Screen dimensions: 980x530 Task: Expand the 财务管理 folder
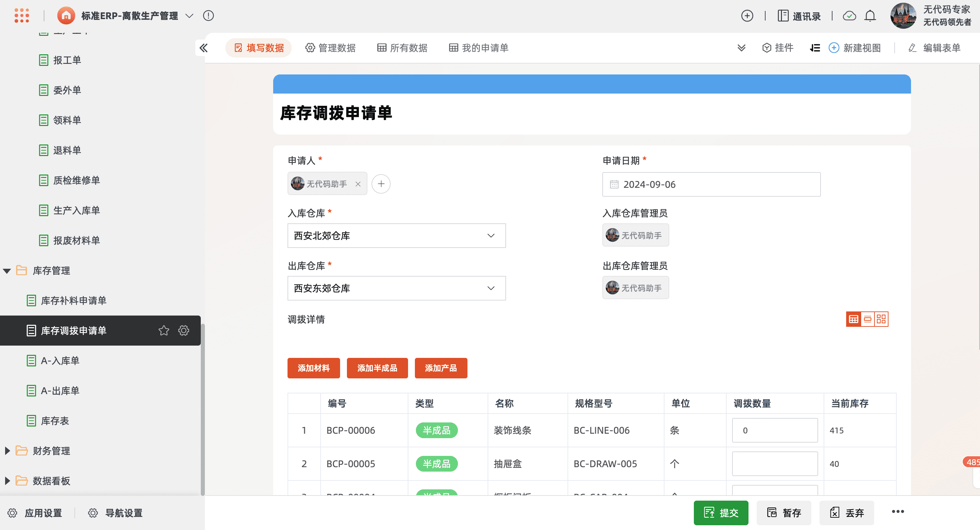tap(7, 451)
